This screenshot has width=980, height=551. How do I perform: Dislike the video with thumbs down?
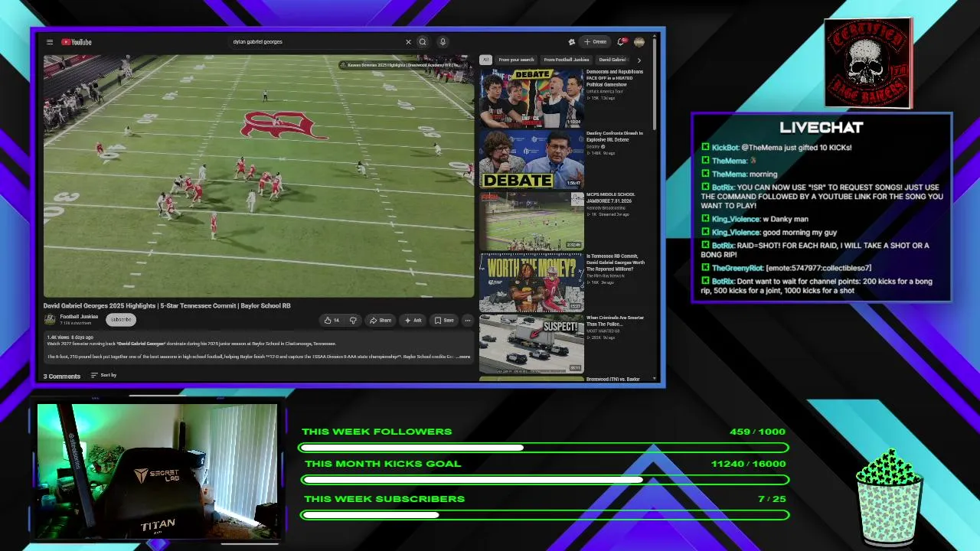[x=353, y=321]
